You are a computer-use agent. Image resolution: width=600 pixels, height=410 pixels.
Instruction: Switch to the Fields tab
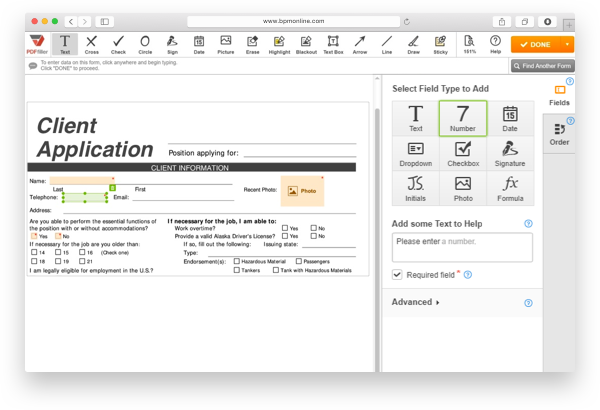559,95
